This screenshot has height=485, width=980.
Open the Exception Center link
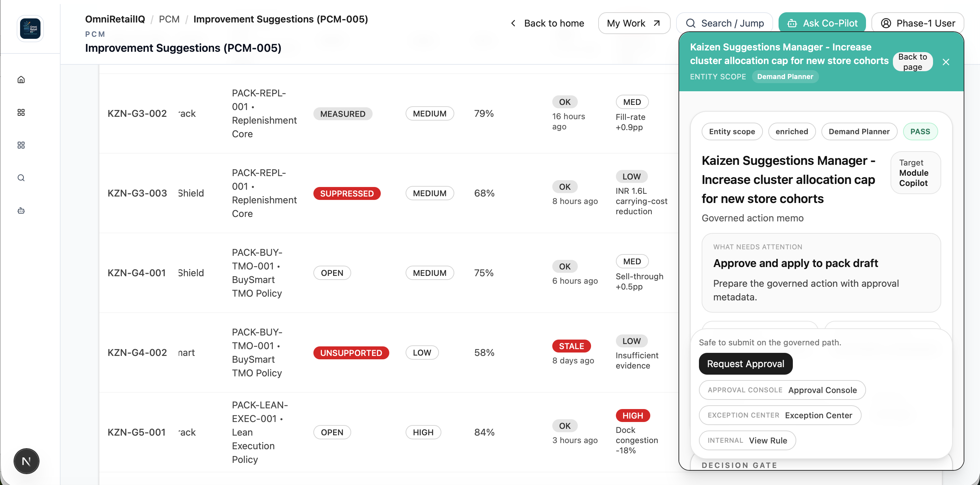[x=780, y=415]
